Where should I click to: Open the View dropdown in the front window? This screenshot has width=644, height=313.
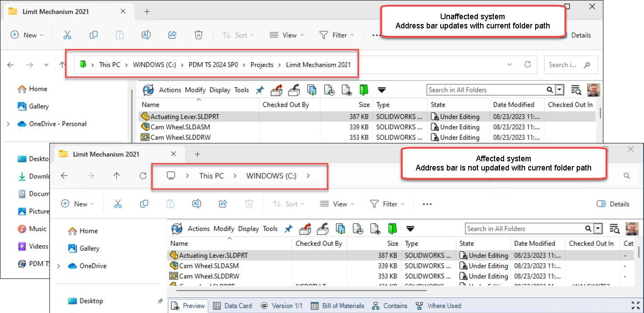[337, 204]
